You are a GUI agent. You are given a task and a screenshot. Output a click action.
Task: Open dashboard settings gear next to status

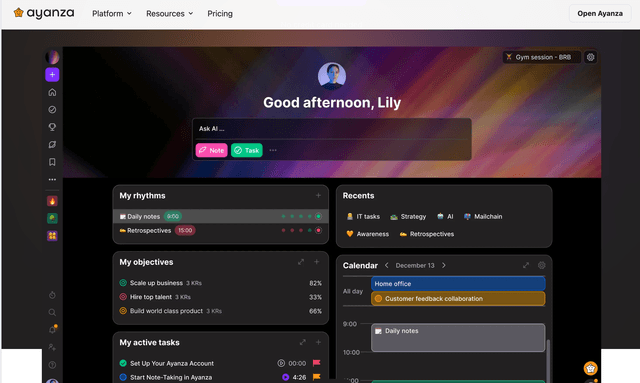(x=591, y=57)
